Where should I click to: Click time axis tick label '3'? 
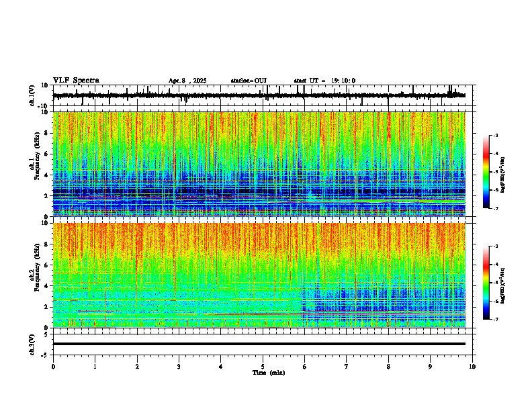[x=179, y=367]
